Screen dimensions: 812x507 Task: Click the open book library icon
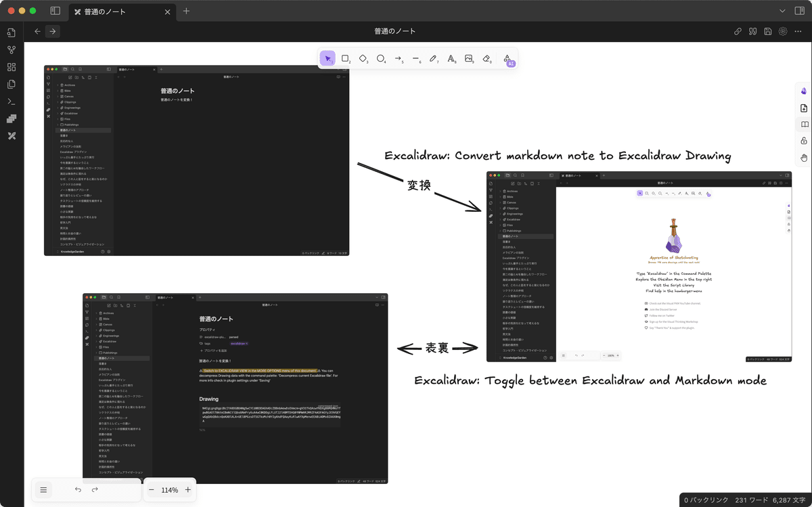(804, 125)
